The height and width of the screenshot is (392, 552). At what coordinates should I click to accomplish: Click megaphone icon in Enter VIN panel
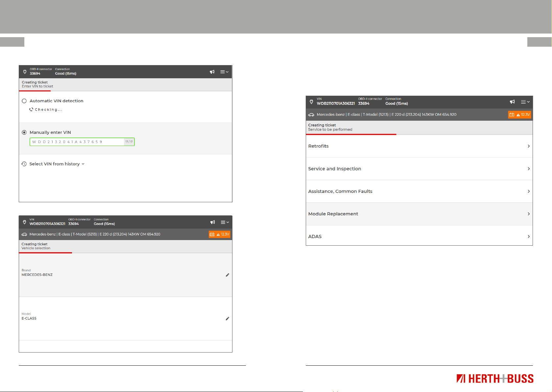click(212, 72)
